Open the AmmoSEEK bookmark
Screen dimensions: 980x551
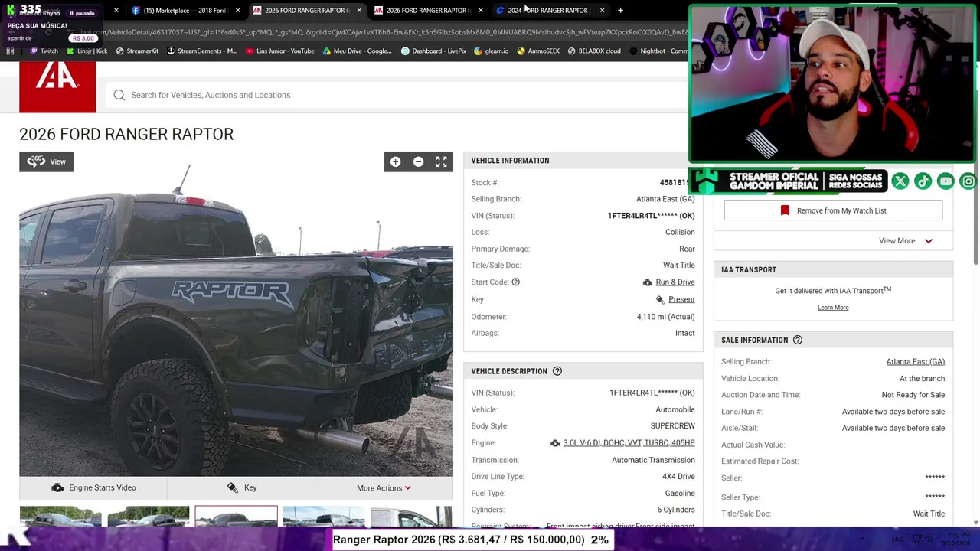[x=538, y=51]
